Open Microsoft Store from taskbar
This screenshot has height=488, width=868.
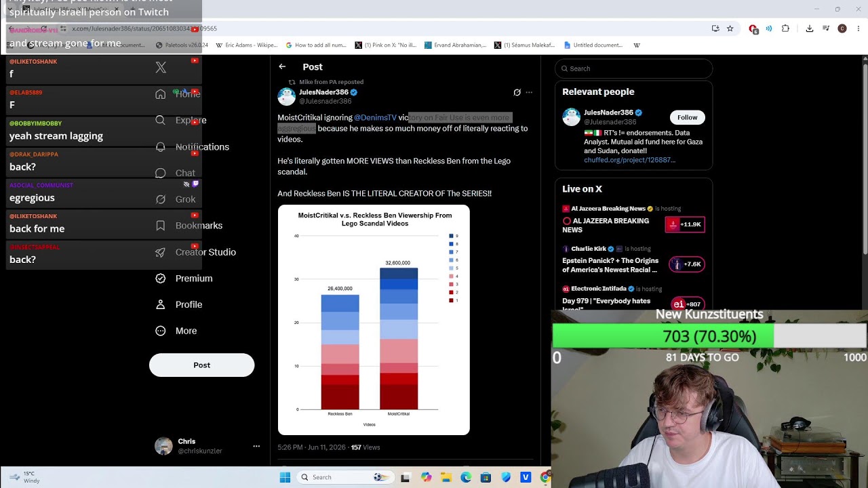pyautogui.click(x=486, y=477)
